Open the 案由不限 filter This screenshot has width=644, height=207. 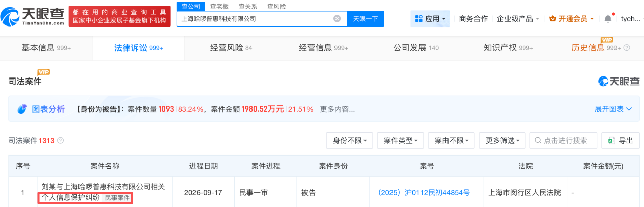pos(452,141)
